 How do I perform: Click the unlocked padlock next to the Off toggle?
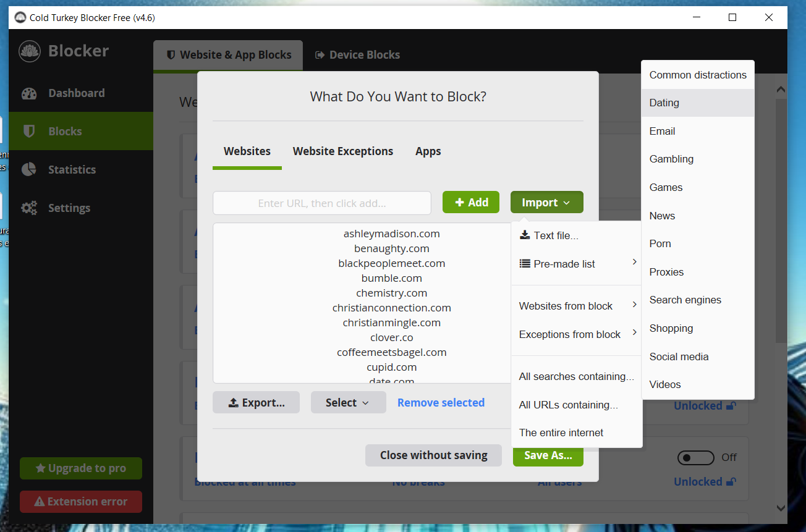(x=731, y=482)
